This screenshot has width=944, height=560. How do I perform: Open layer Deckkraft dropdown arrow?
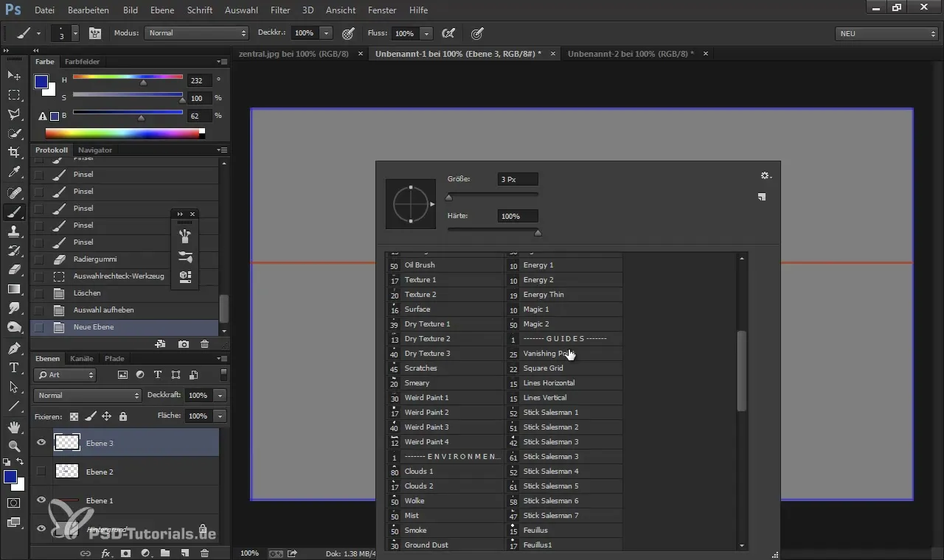coord(220,396)
